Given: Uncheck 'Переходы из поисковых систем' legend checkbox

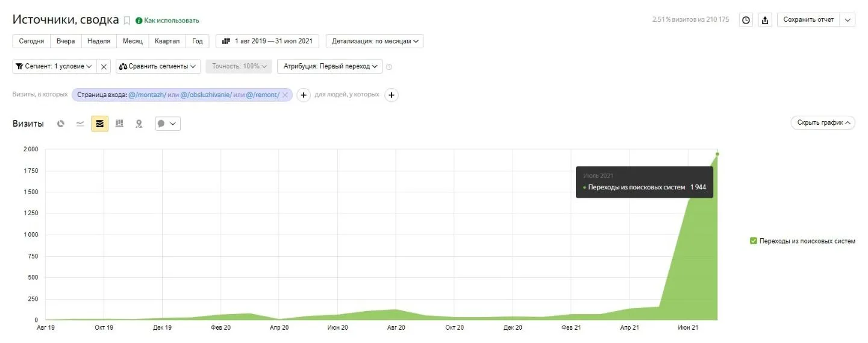Looking at the screenshot, I should coord(753,241).
